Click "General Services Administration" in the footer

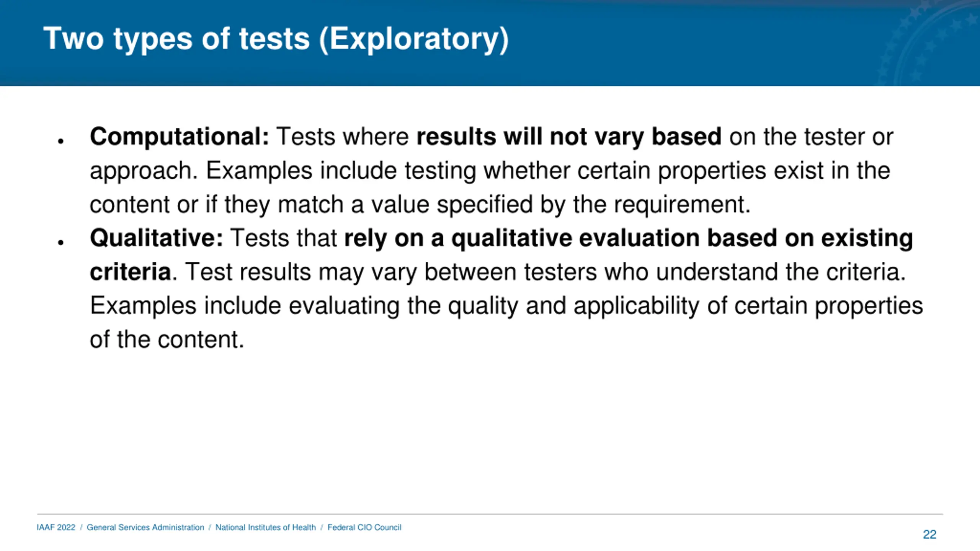[x=145, y=527]
